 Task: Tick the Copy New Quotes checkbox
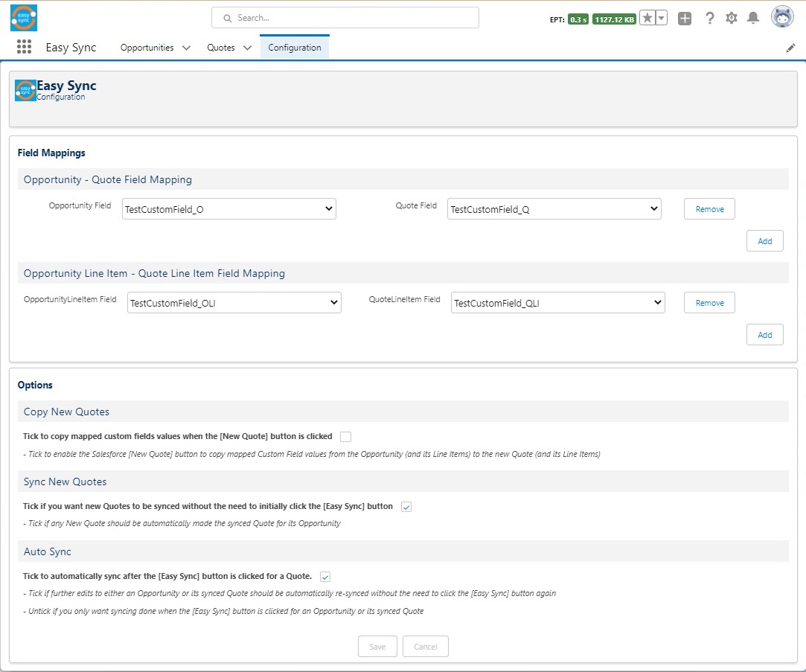pyautogui.click(x=345, y=437)
